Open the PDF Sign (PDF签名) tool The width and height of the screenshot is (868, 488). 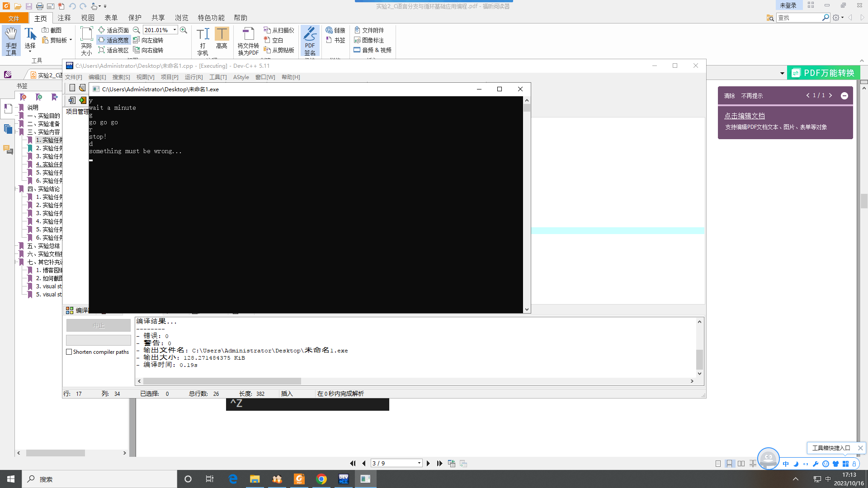coord(310,40)
